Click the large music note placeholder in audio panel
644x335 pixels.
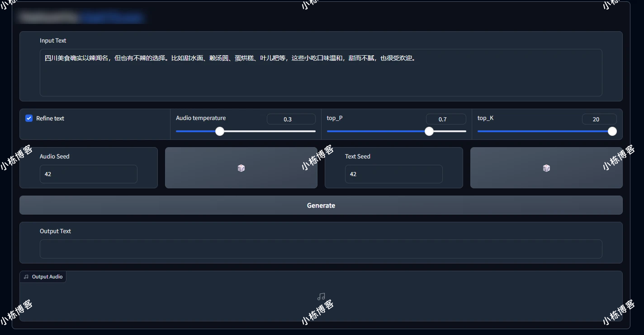coord(321,297)
